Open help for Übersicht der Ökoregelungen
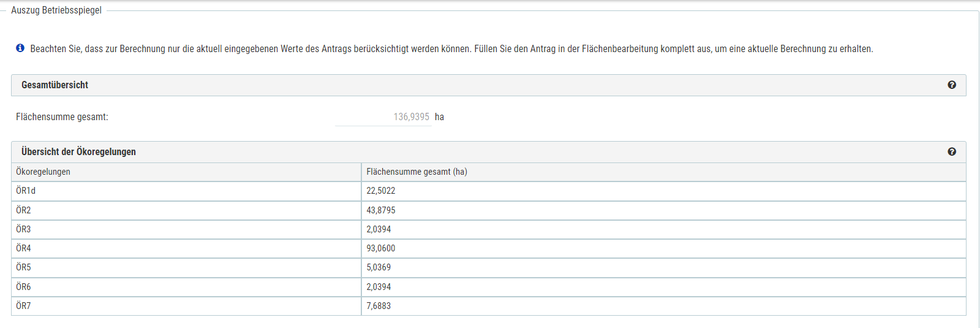 click(952, 152)
